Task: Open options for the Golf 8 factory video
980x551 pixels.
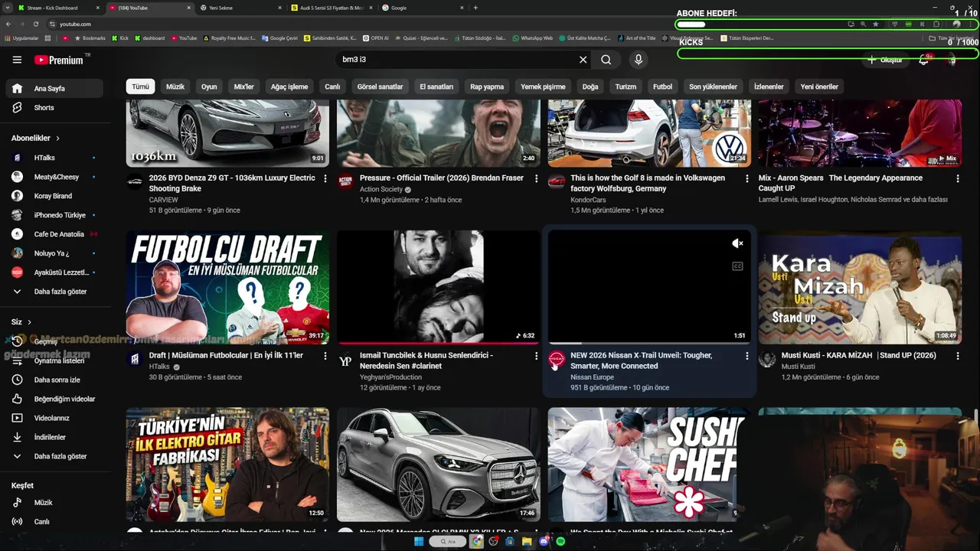Action: point(747,178)
